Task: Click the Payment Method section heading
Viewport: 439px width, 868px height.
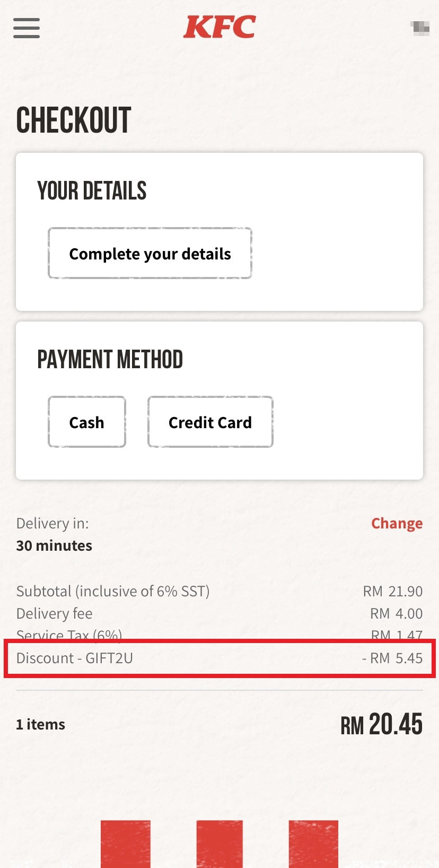Action: 110,360
